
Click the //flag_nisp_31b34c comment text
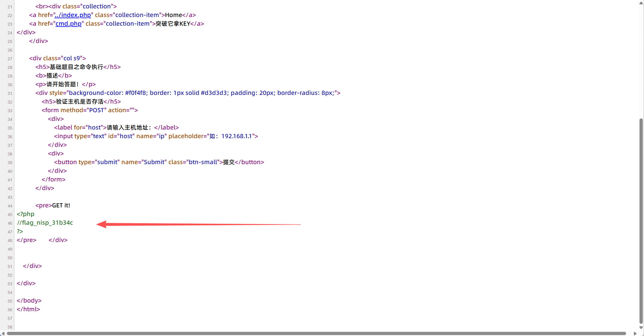tap(45, 223)
